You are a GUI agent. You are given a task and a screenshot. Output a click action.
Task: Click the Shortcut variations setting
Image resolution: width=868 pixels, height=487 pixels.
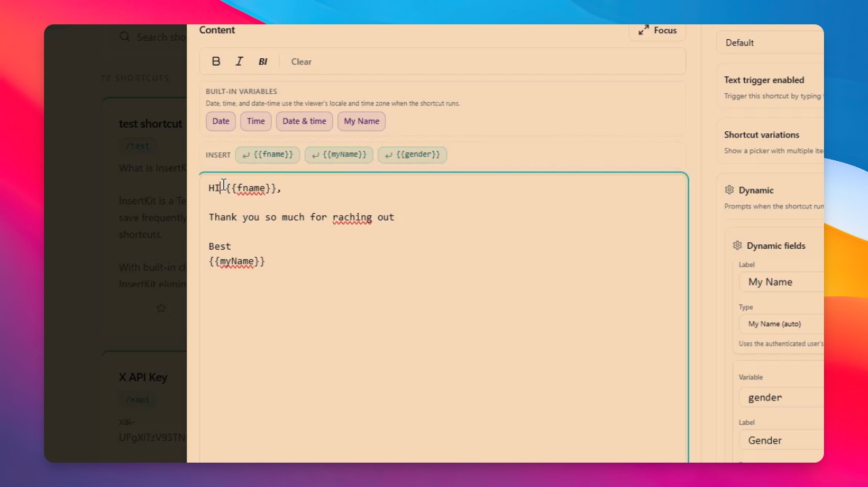771,142
